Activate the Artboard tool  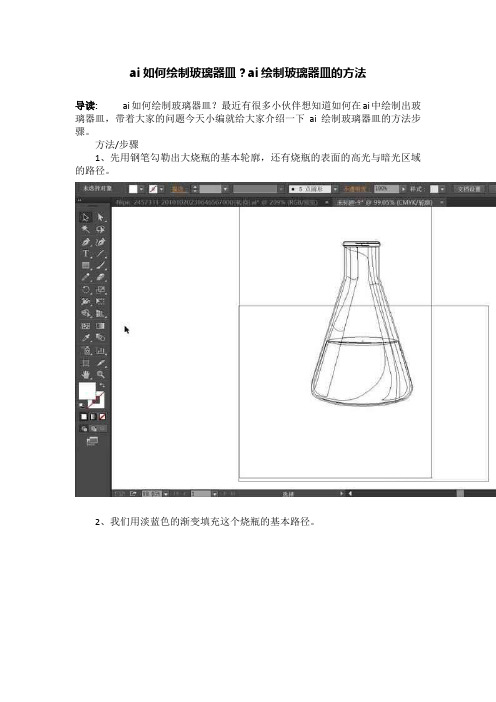(x=86, y=363)
